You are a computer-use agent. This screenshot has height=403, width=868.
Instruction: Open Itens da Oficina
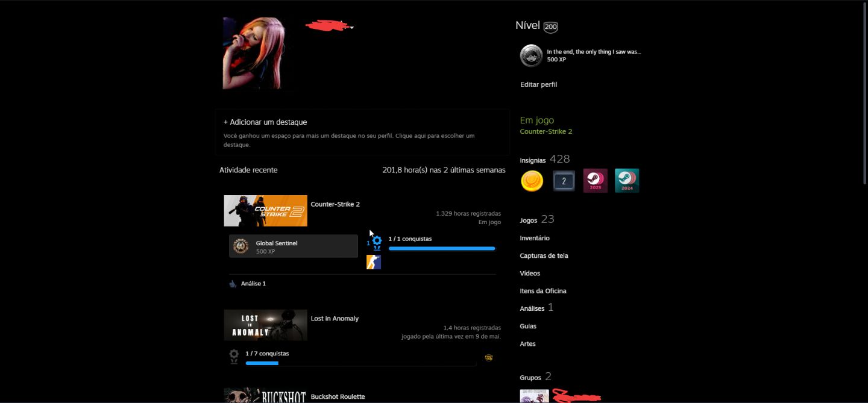pos(543,291)
